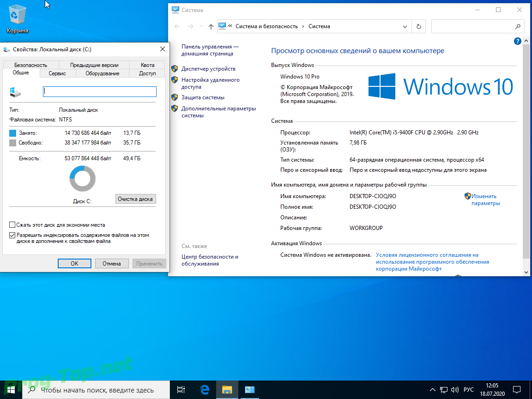Open File Explorer from the taskbar
The image size is (532, 399).
(227, 389)
